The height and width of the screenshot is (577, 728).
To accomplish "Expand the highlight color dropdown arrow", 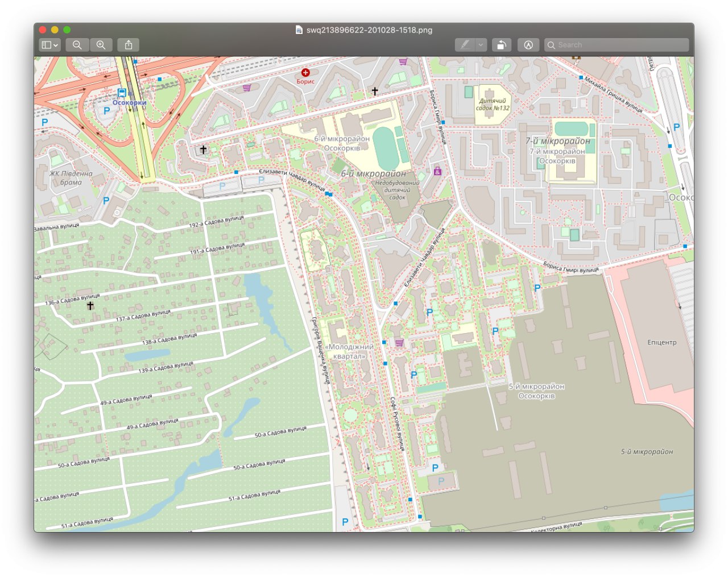I will pyautogui.click(x=481, y=45).
